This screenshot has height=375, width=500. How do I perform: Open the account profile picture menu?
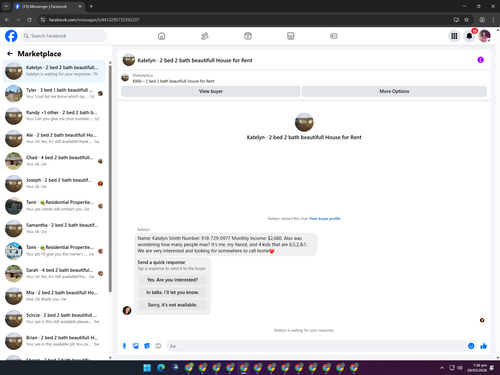point(484,36)
